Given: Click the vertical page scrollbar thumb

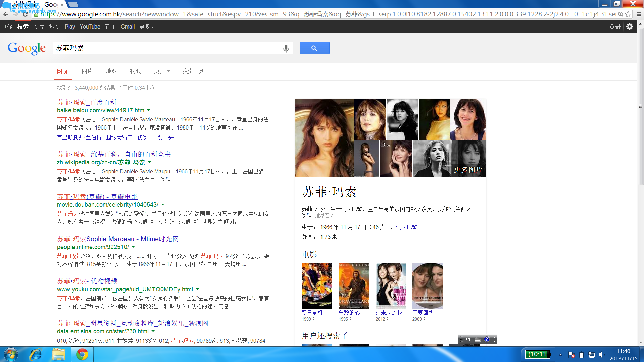Looking at the screenshot, I should coord(641,106).
